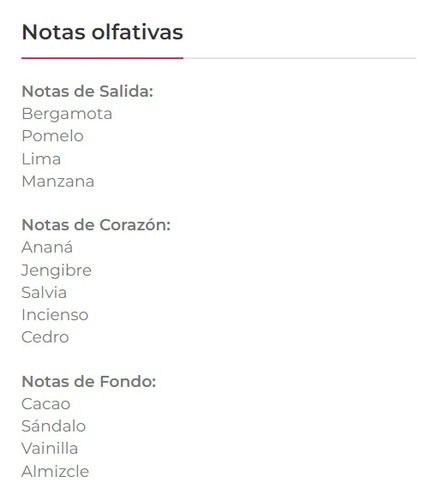The height and width of the screenshot is (500, 436).
Task: Click the Bergamota note
Action: [67, 114]
